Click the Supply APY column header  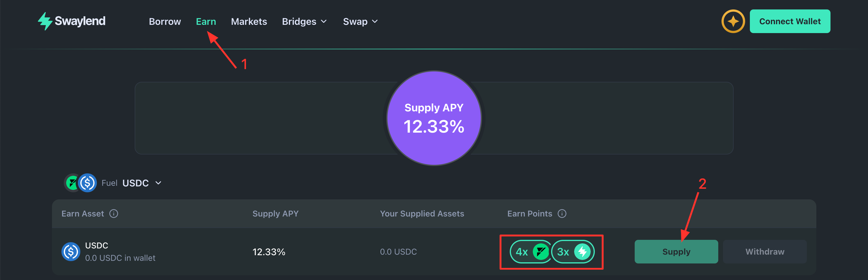click(276, 214)
